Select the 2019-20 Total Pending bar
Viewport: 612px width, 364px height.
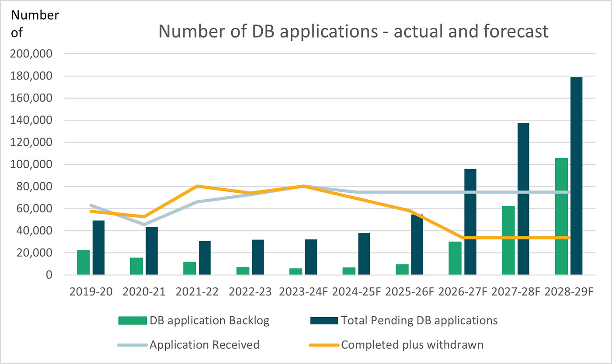[98, 247]
